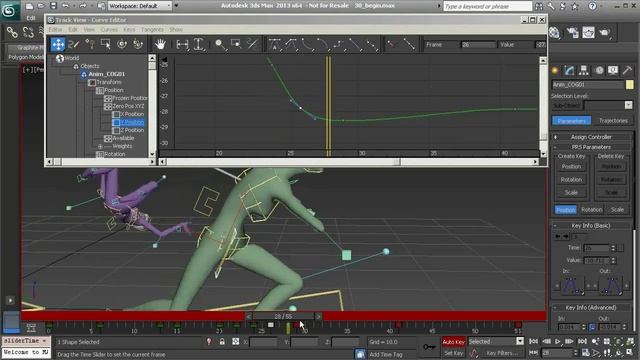Select the Zoom Region tool
This screenshot has height=360, width=640.
(236, 44)
